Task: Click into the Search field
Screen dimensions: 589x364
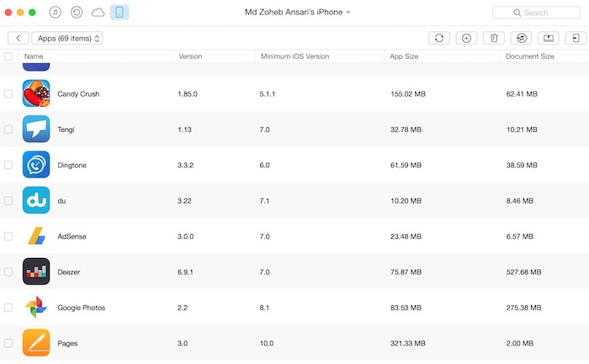Action: 537,13
